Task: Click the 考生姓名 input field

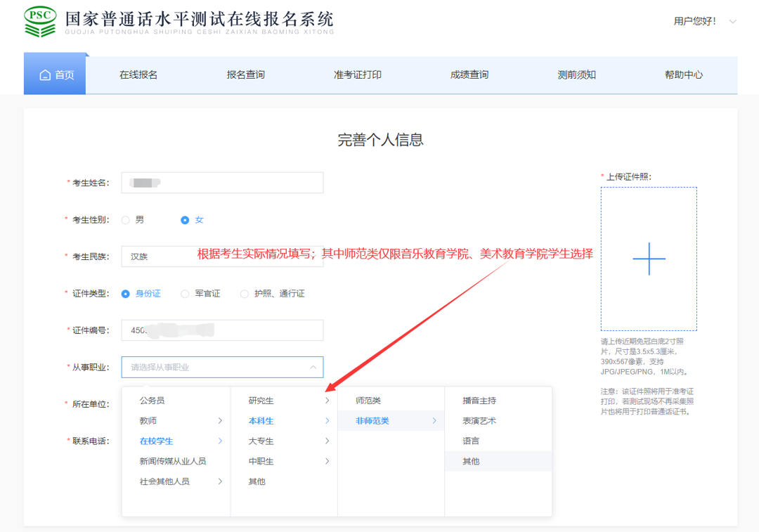Action: (222, 183)
